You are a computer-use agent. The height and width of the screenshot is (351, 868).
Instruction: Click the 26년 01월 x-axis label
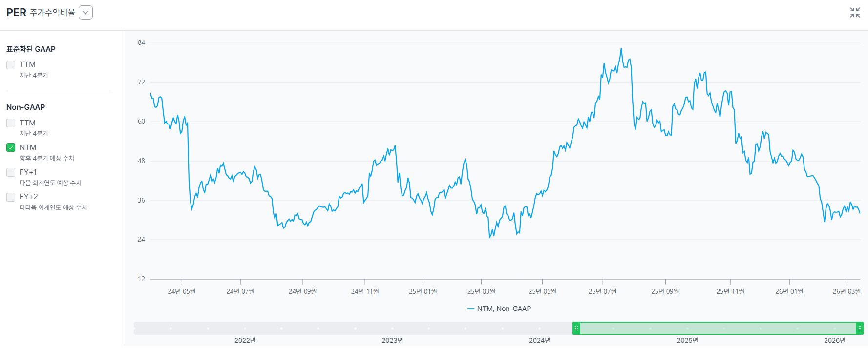[789, 291]
